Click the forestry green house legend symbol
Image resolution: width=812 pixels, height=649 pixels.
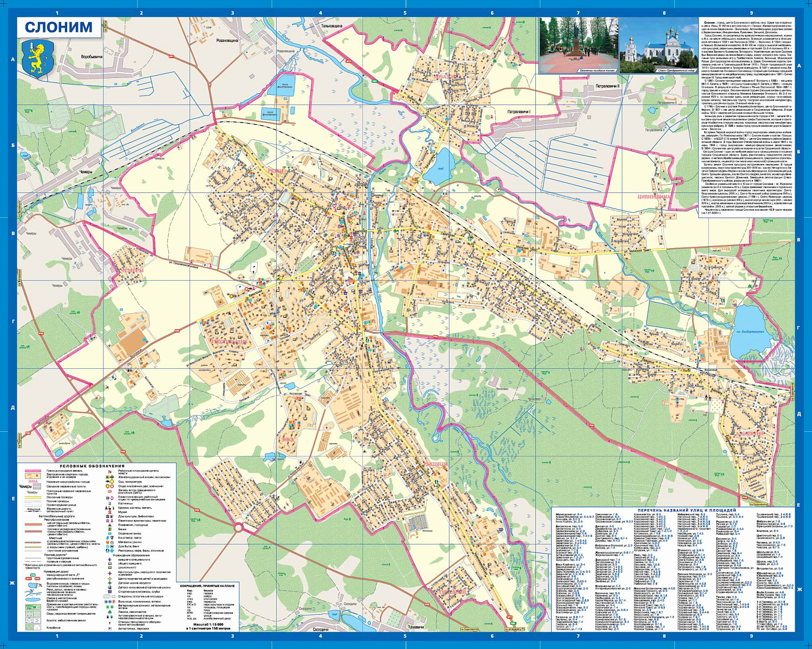(109, 612)
